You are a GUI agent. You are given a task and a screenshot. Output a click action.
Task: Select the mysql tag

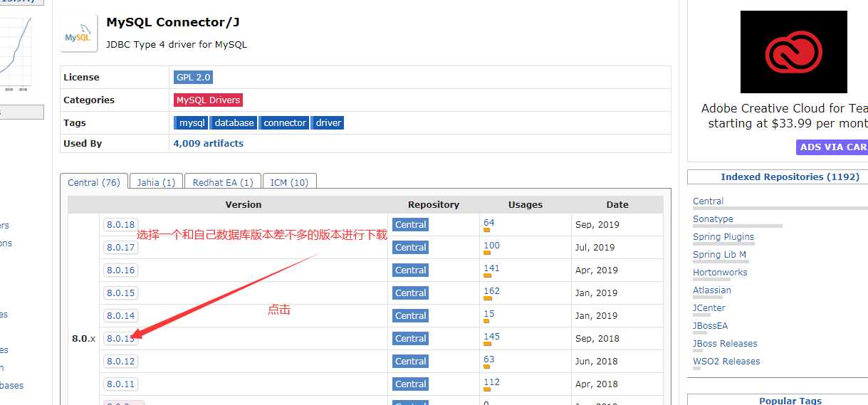pos(192,122)
